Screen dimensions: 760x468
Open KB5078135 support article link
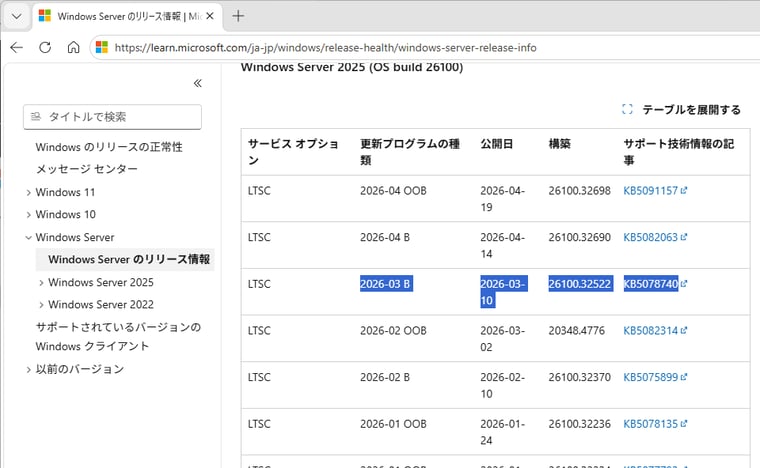650,423
